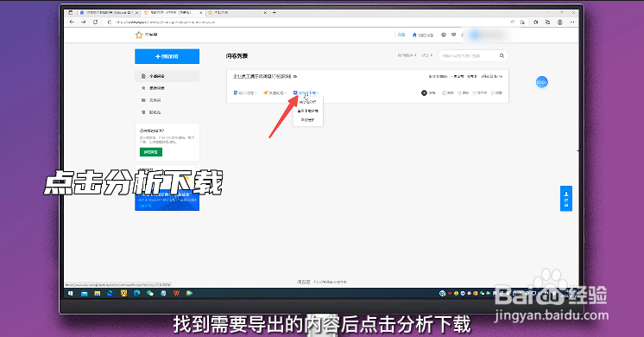Click the AG label in the header
This screenshot has height=337, width=644.
click(x=401, y=35)
